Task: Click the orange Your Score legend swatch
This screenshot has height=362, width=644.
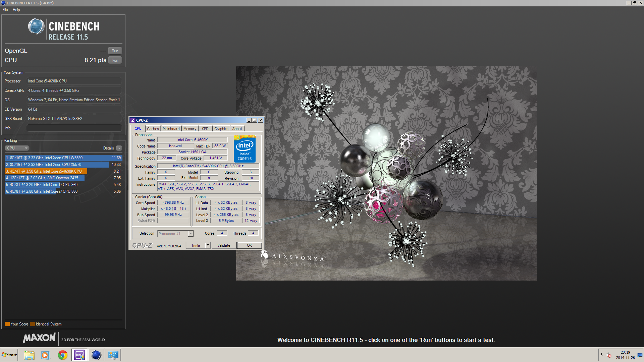Action: pyautogui.click(x=7, y=324)
